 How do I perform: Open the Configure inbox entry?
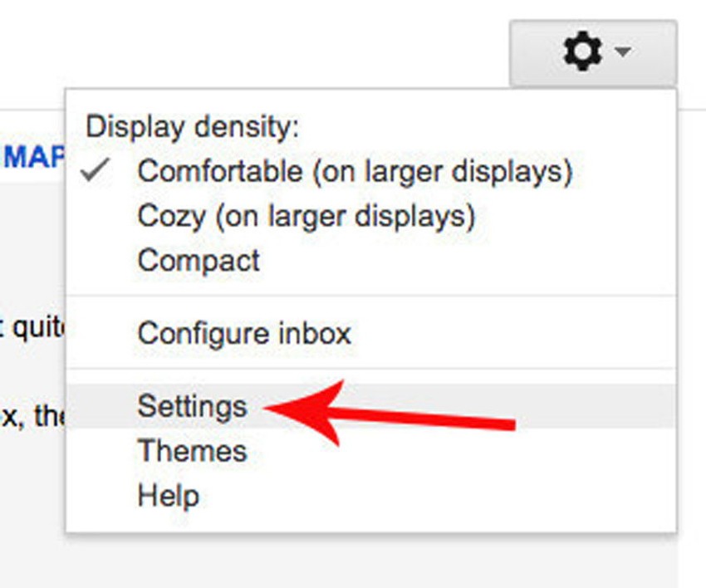tap(244, 334)
